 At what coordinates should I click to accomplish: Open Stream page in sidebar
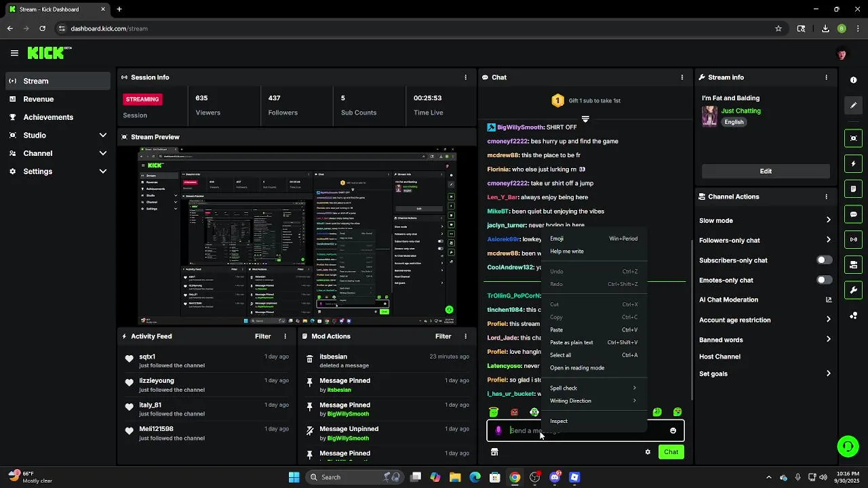(57, 81)
